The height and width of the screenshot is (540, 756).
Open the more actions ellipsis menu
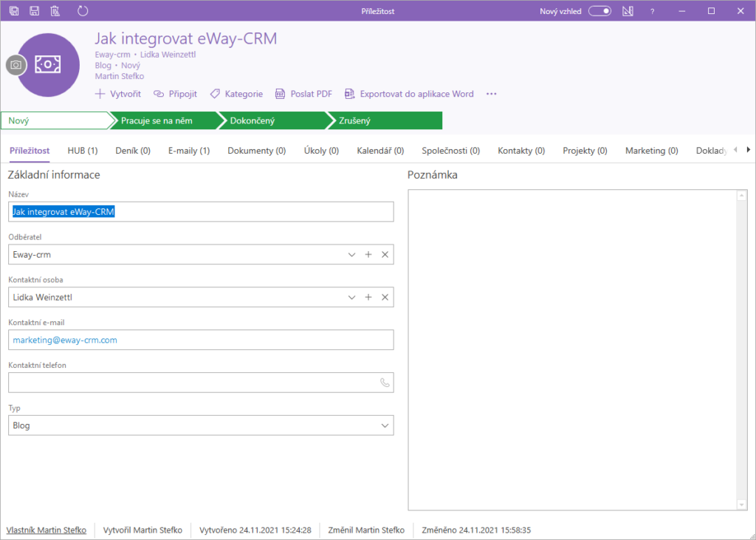pyautogui.click(x=491, y=94)
